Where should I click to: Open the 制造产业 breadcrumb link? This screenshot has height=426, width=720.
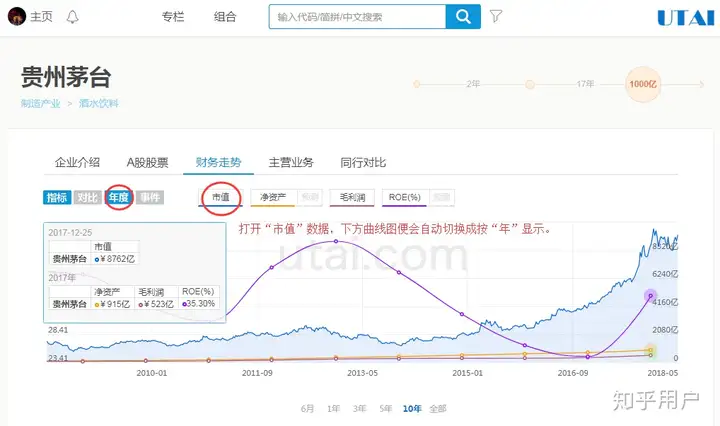(x=40, y=103)
